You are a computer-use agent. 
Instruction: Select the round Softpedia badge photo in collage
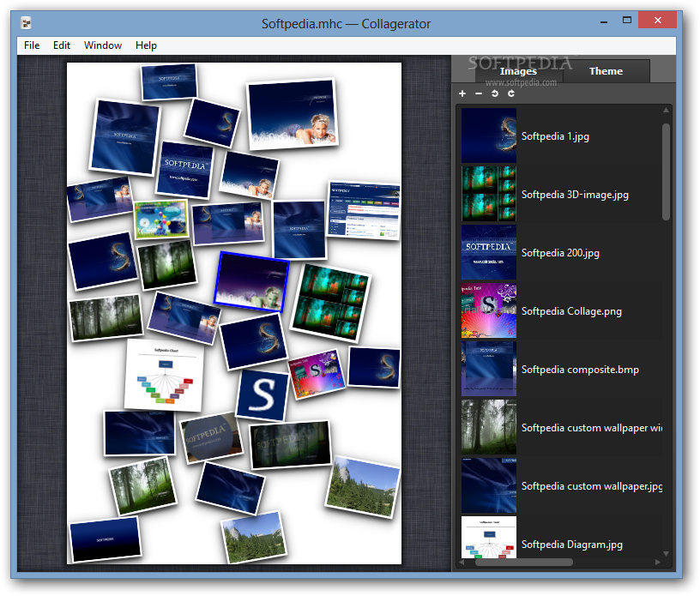211,437
